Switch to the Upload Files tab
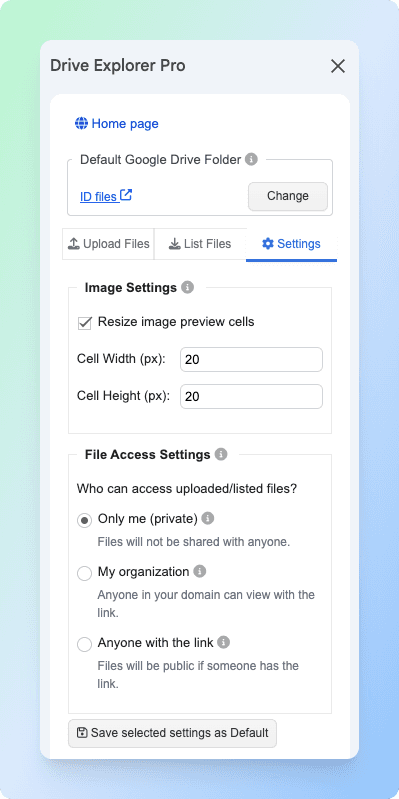 108,244
